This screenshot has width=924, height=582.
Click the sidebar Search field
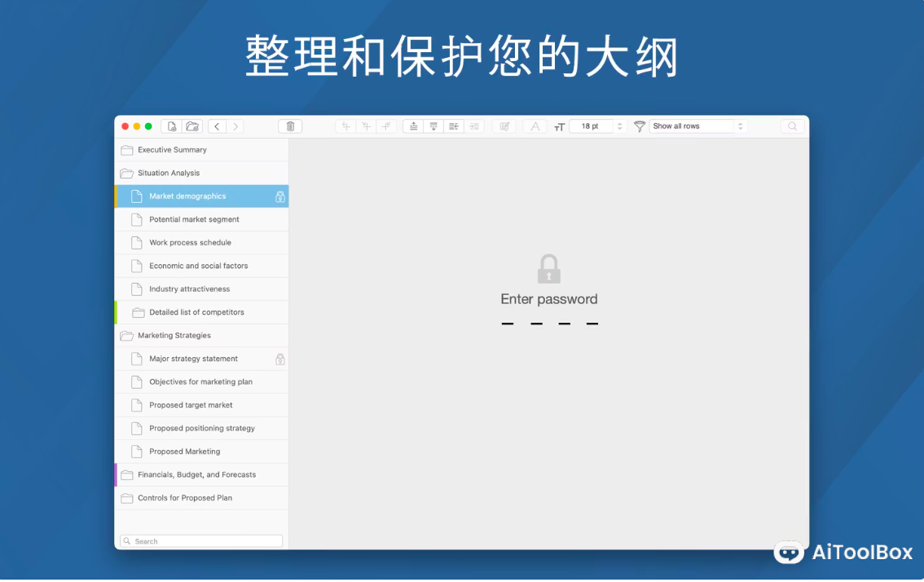click(201, 541)
